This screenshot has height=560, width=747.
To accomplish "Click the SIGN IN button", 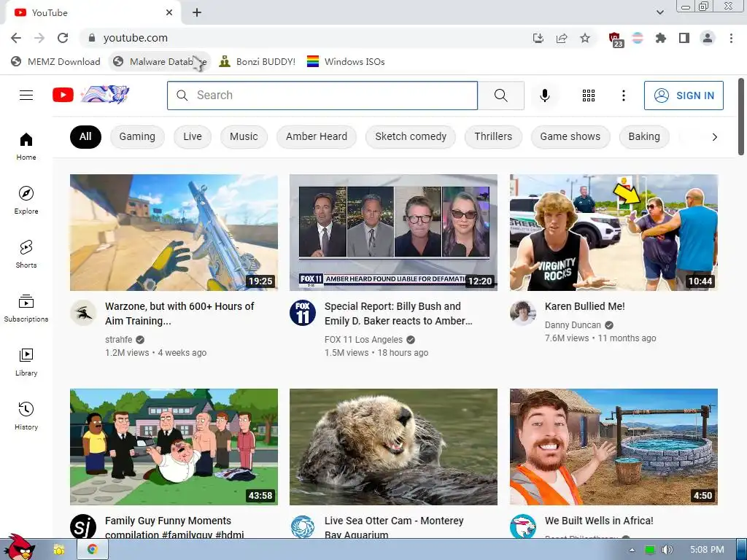I will [x=684, y=96].
